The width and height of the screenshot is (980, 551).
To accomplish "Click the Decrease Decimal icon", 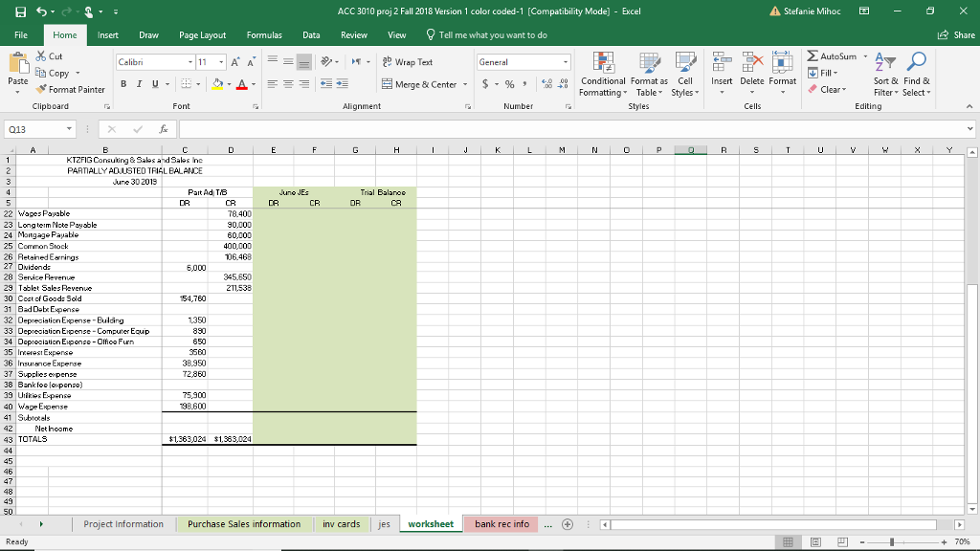I will [563, 84].
